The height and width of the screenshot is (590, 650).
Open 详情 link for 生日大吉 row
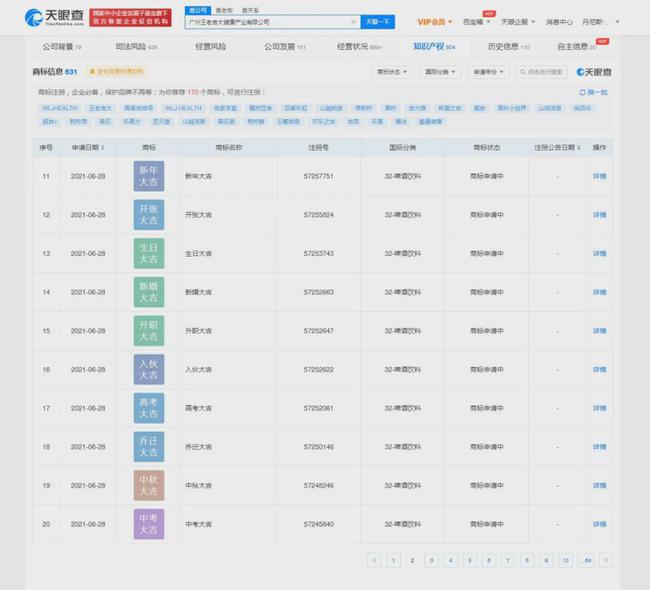pos(599,253)
